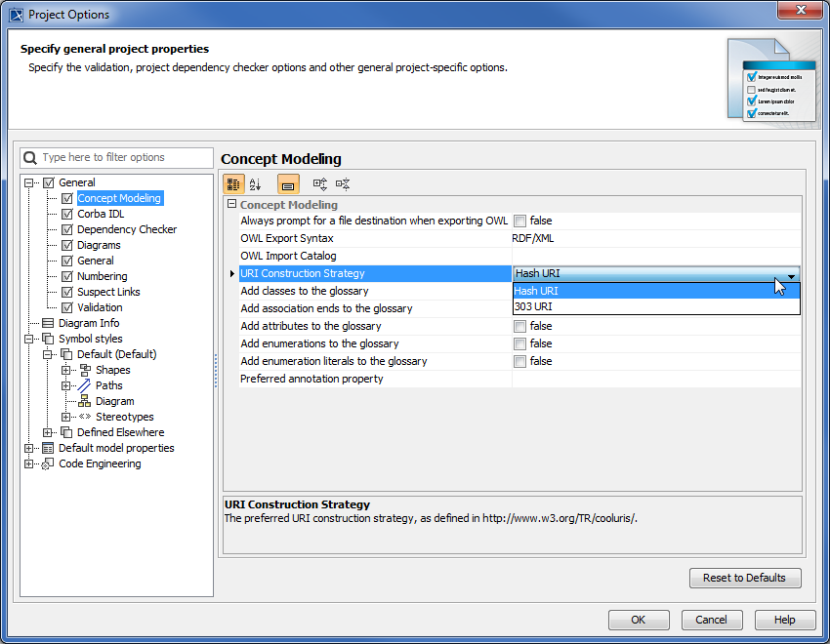The width and height of the screenshot is (830, 644).
Task: Collapse the General tree node
Action: point(29,182)
